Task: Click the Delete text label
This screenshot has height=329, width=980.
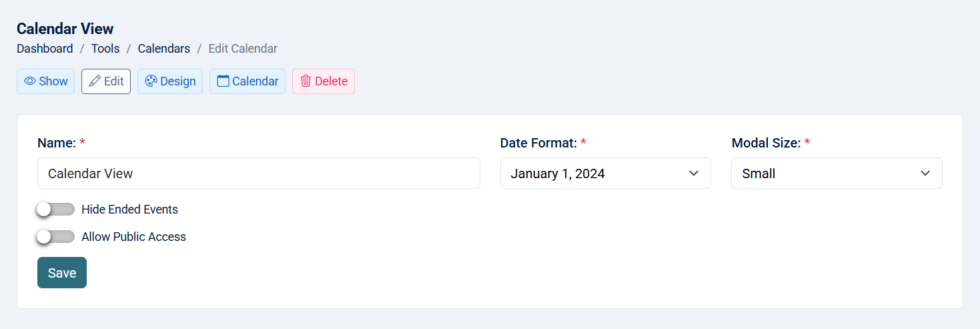Action: pos(331,81)
